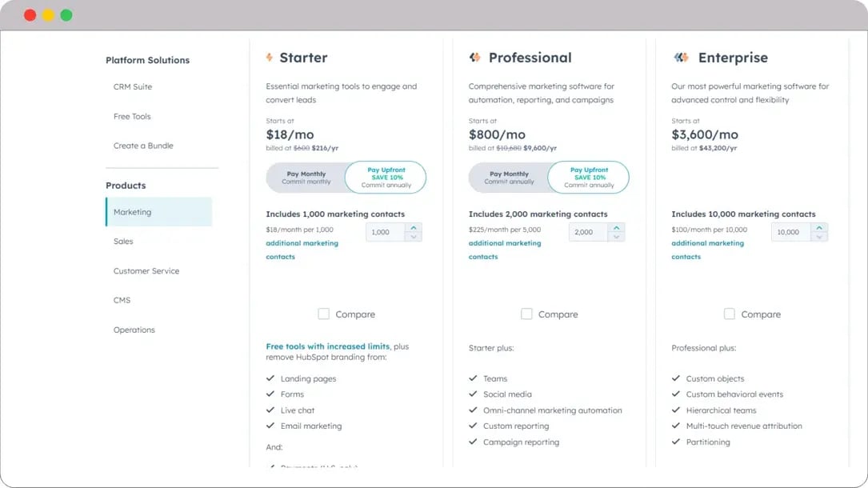Click the checkmark beside "Email marketing"
868x488 pixels.
point(272,426)
